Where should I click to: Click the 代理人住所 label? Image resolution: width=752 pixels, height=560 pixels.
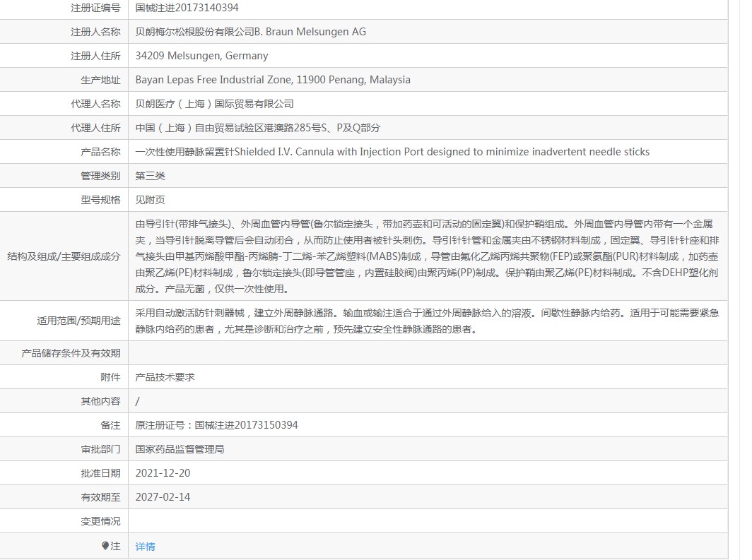click(95, 127)
